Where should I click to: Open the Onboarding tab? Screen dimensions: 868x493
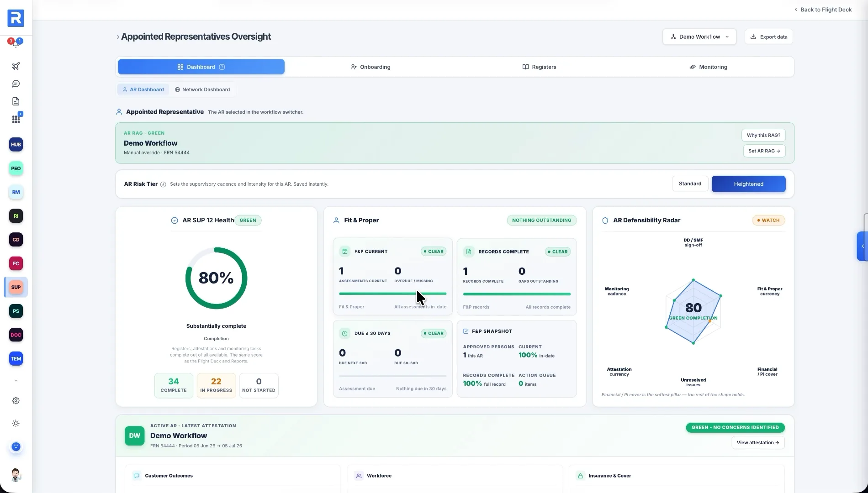(x=370, y=67)
